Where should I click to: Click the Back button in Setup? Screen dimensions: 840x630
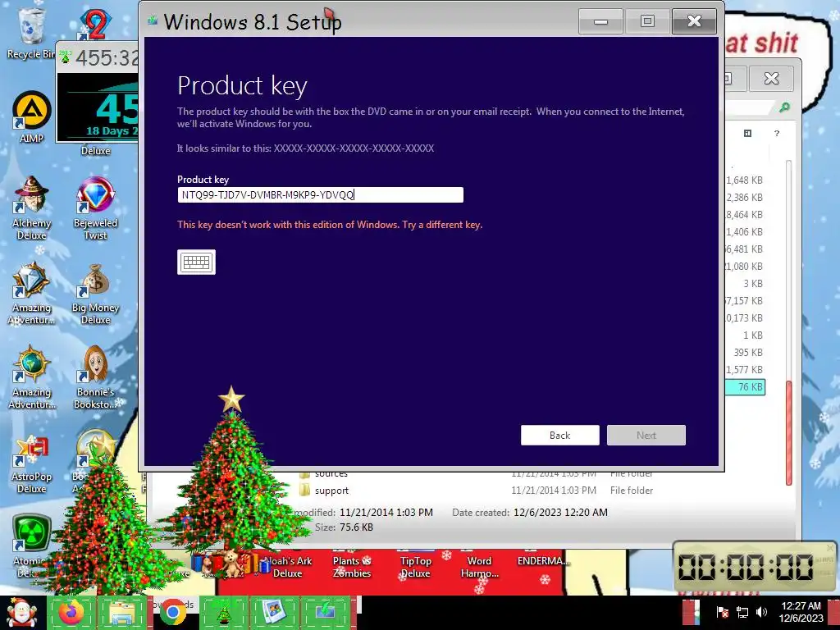click(x=559, y=435)
